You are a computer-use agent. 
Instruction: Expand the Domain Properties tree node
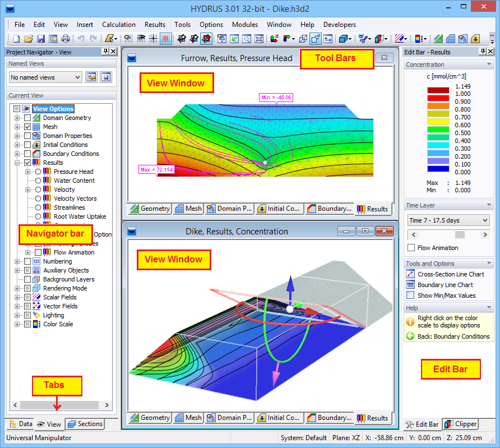tap(17, 136)
